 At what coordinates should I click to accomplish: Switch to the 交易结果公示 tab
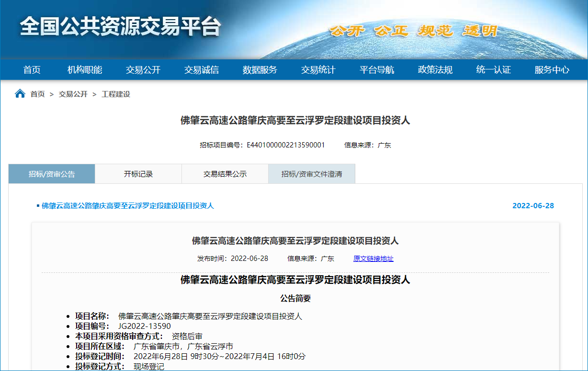coord(225,174)
